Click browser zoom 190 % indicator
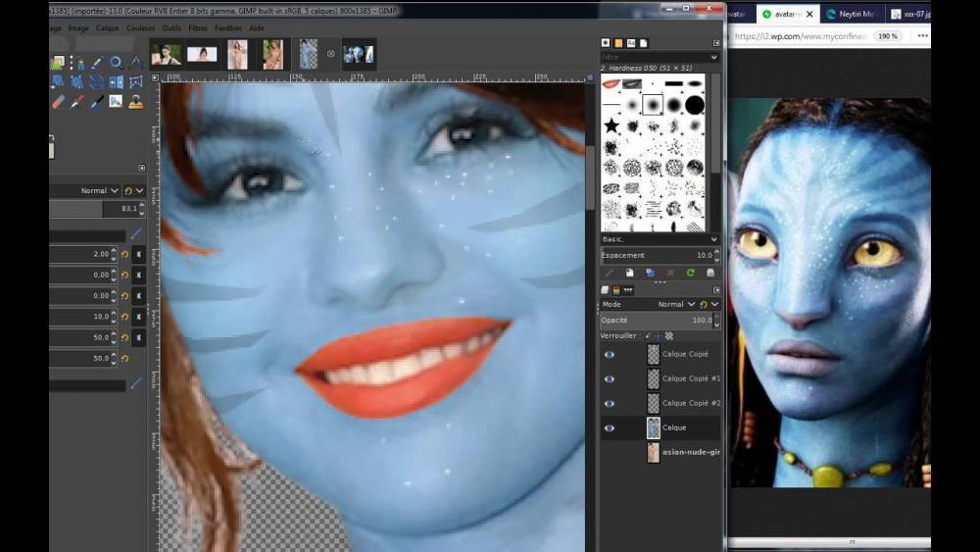980x552 pixels. point(888,36)
